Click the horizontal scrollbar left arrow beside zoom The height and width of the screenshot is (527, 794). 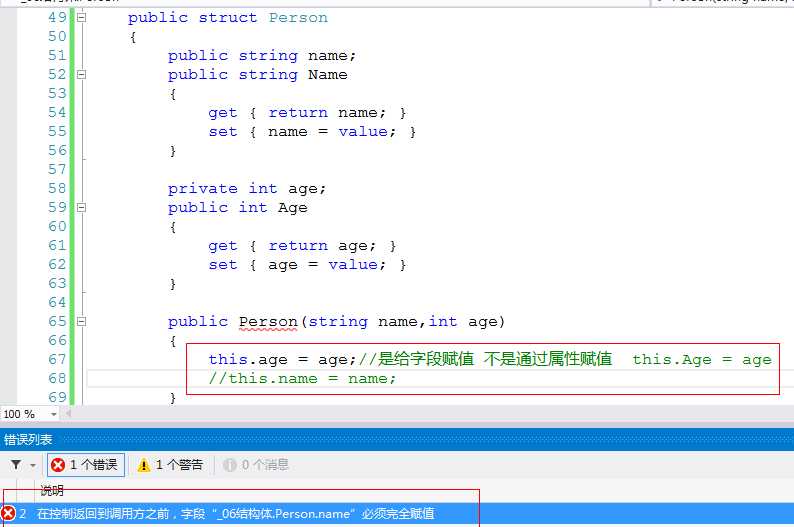(68, 414)
